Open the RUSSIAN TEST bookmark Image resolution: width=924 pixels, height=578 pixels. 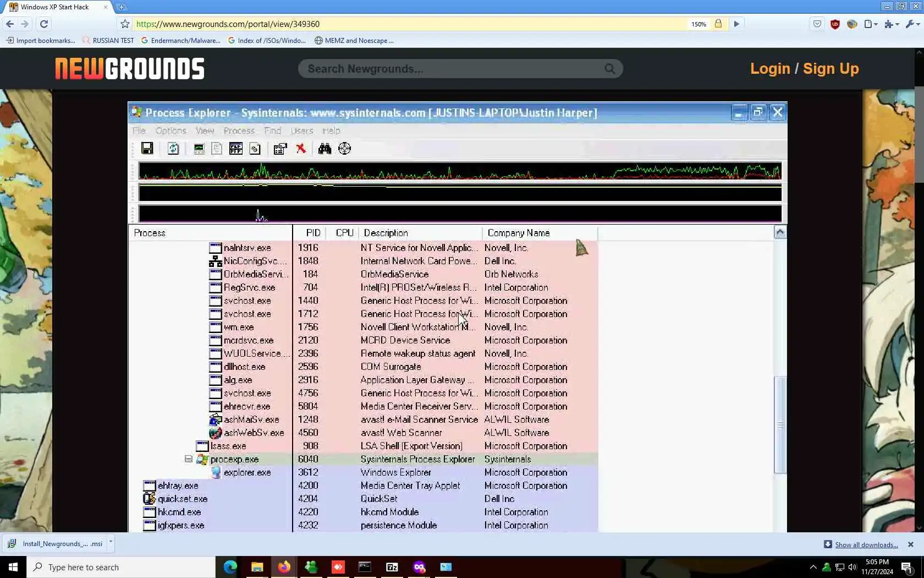point(108,40)
